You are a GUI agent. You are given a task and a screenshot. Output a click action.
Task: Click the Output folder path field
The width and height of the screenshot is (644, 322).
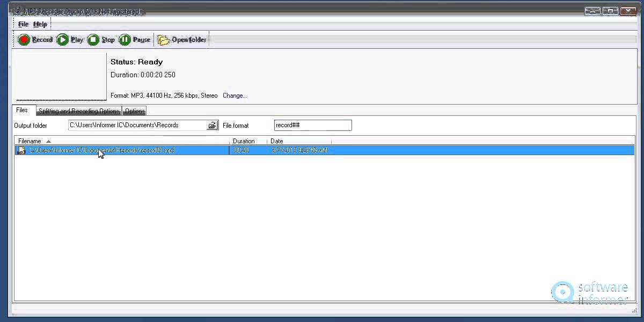(x=137, y=125)
